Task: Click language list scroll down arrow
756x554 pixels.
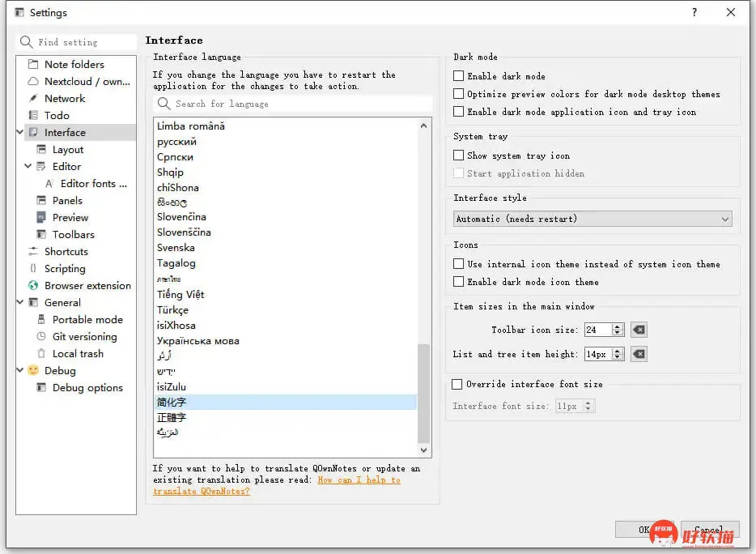Action: (x=423, y=450)
